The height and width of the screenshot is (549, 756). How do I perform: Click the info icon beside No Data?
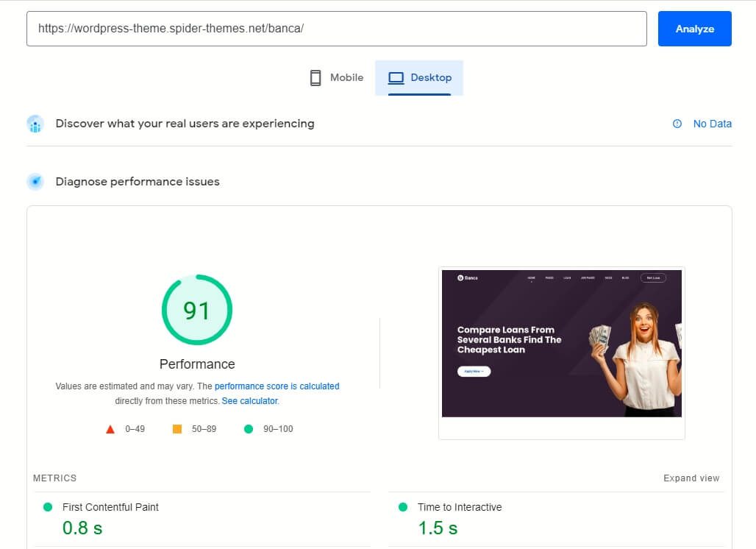(x=677, y=124)
